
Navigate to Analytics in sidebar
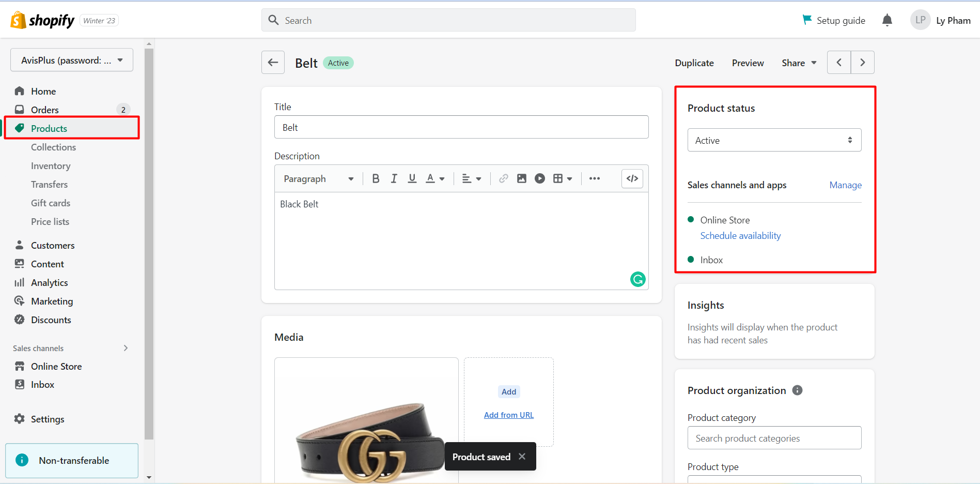point(49,283)
